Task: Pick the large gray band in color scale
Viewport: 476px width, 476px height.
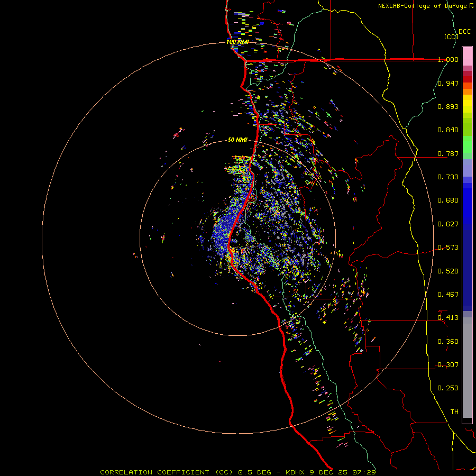Action: click(x=467, y=368)
